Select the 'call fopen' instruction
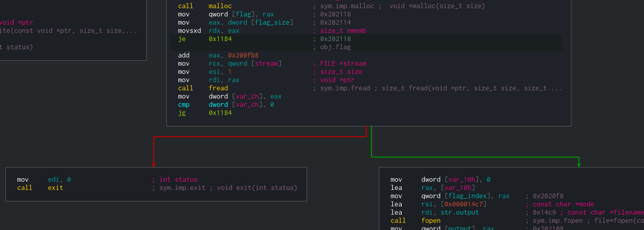Screen dimensions: 644x230 pyautogui.click(x=416, y=221)
